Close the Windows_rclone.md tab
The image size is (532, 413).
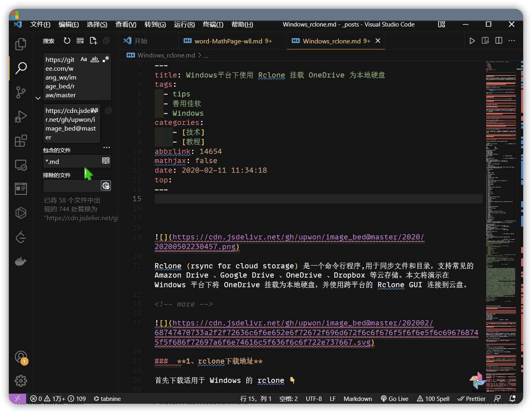378,41
